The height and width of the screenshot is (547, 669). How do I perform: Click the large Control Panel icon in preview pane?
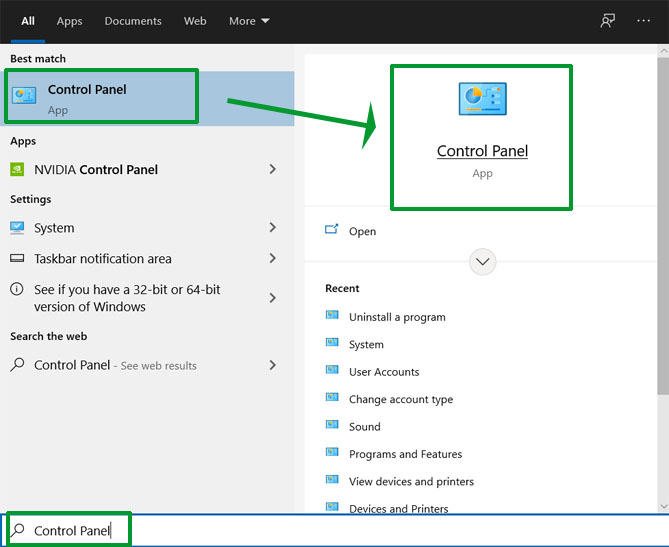click(483, 99)
